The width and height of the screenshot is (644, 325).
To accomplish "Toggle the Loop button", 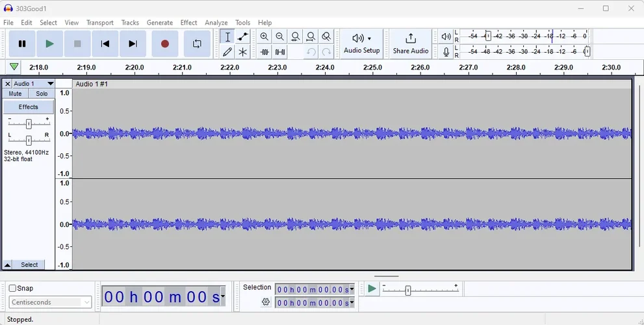I will [197, 44].
